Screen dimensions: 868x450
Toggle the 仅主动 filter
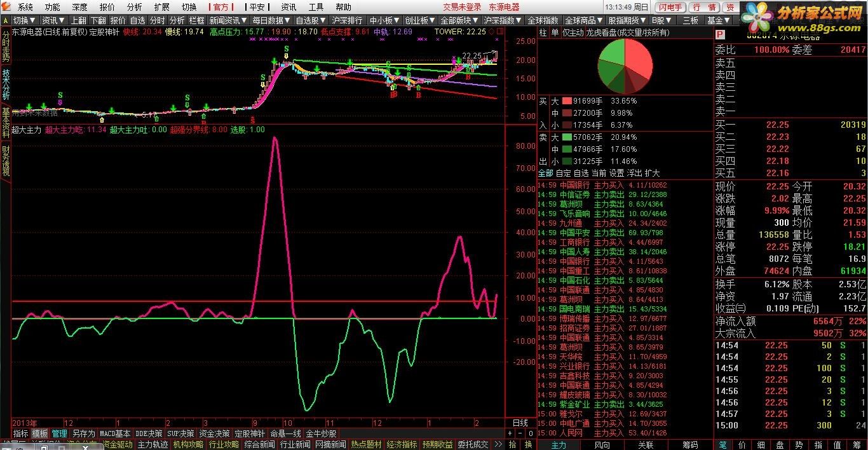coord(573,32)
